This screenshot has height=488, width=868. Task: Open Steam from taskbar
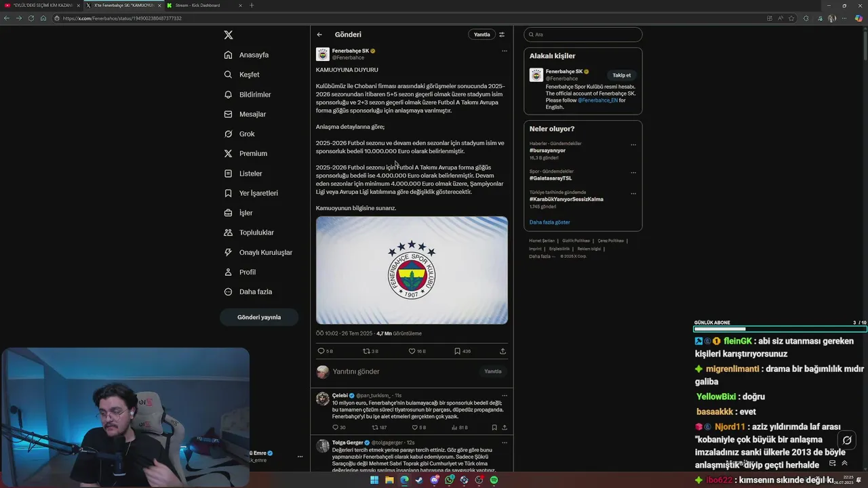click(419, 480)
